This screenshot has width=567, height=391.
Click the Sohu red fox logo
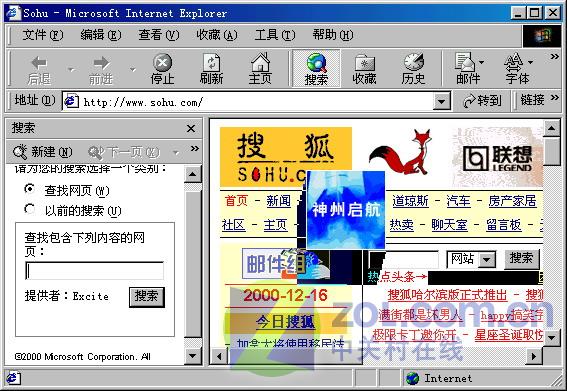coord(402,152)
